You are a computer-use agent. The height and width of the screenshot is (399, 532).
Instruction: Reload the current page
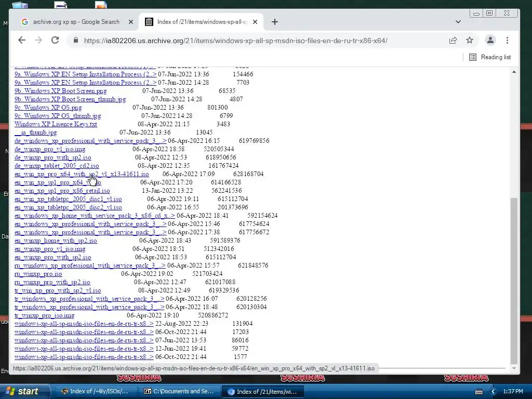pos(55,41)
